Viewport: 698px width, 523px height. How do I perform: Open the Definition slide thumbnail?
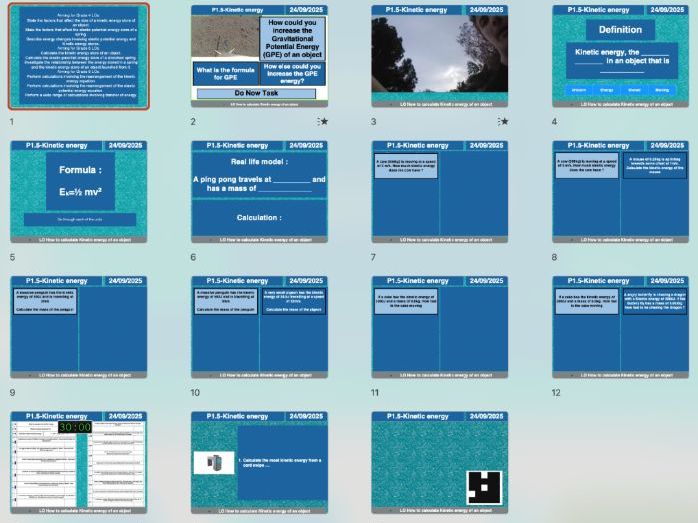619,56
